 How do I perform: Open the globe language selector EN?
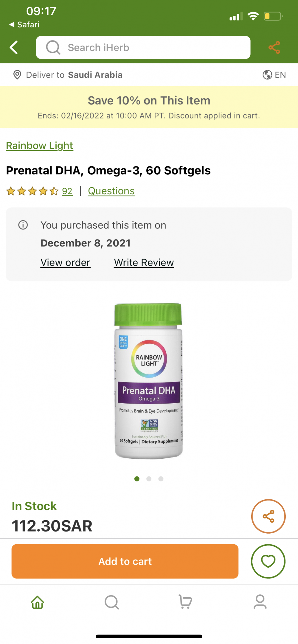[274, 75]
